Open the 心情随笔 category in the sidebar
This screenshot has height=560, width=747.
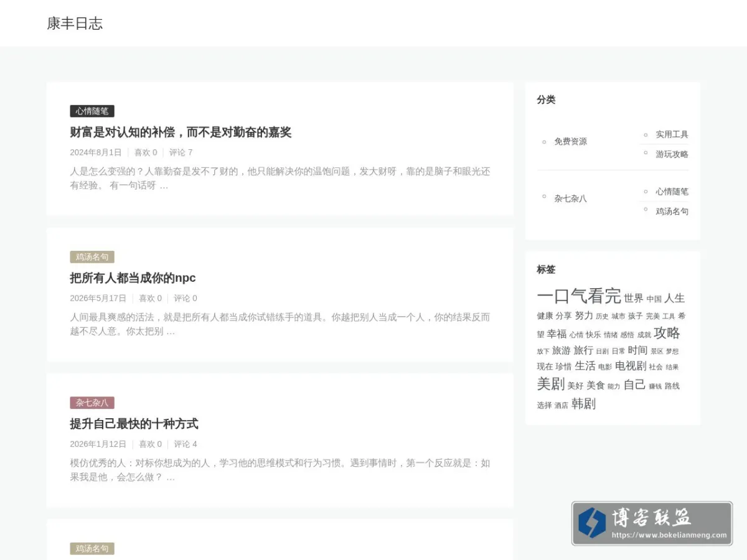672,192
